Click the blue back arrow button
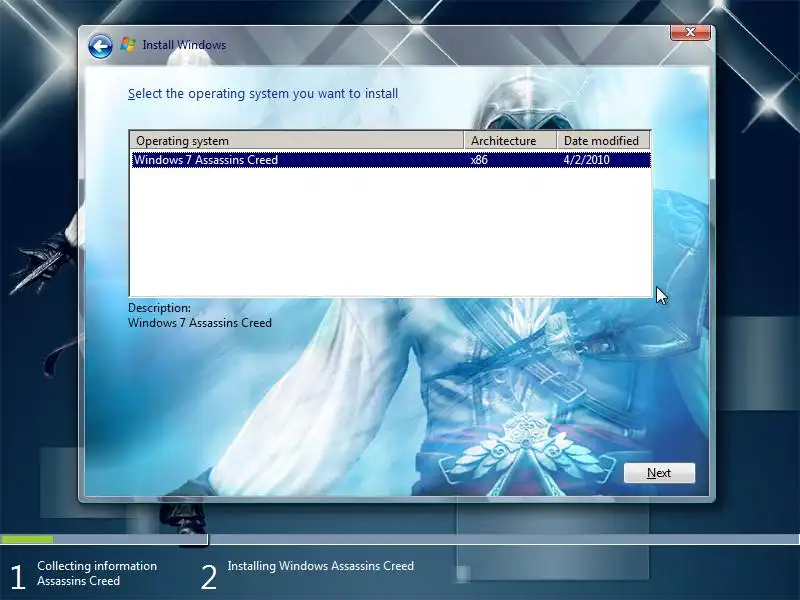The width and height of the screenshot is (800, 600). tap(100, 47)
